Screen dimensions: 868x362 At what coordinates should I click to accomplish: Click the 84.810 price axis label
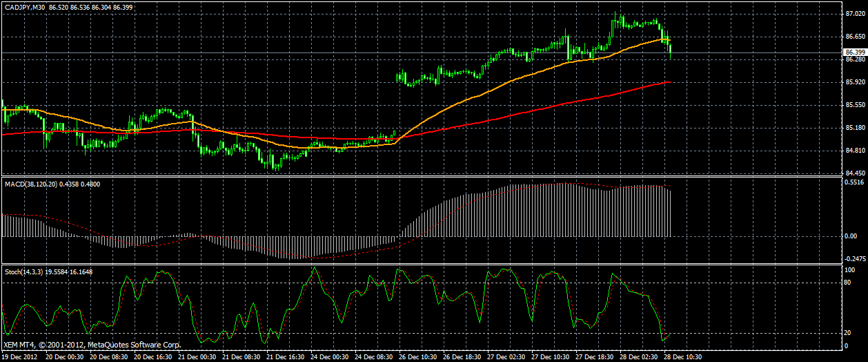(854, 151)
